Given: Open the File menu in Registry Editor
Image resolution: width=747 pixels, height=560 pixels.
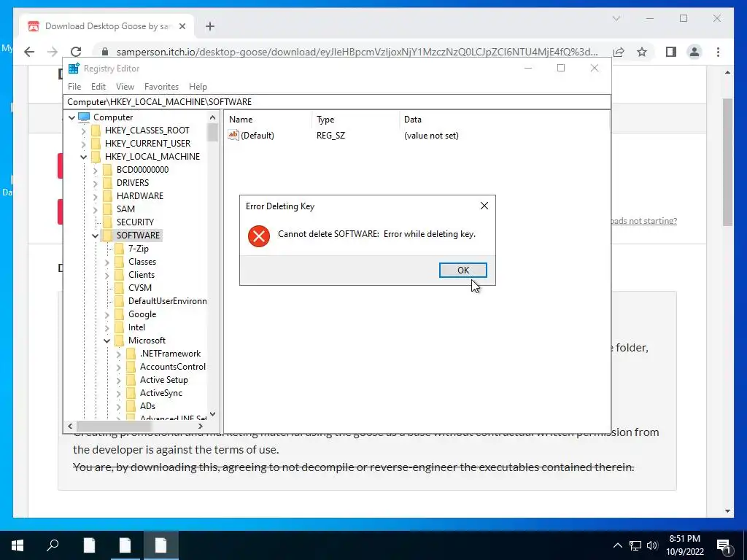Looking at the screenshot, I should coord(74,87).
